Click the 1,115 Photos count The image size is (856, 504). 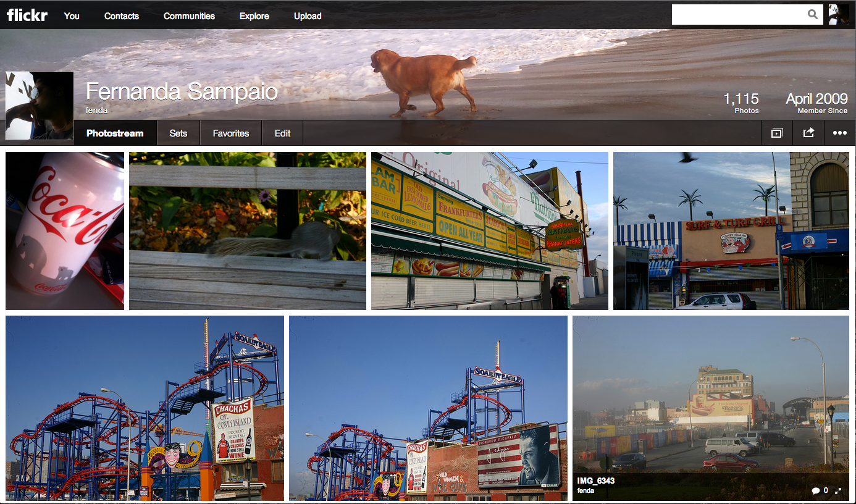(x=741, y=103)
